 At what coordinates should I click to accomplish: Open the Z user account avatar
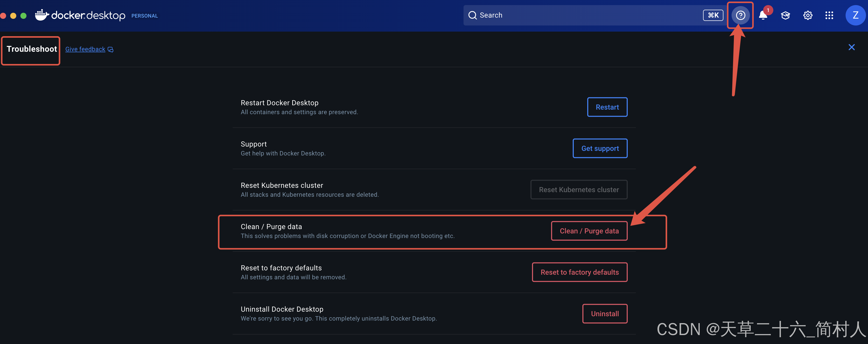855,15
